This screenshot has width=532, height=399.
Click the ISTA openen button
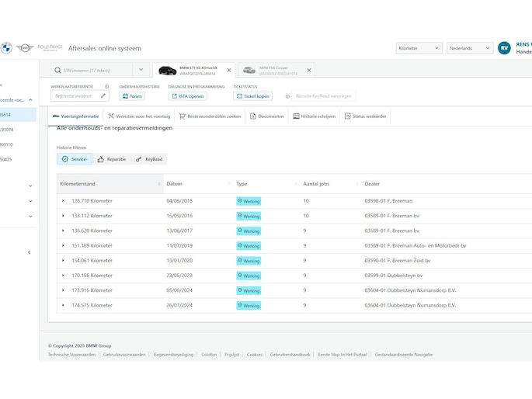coord(187,96)
